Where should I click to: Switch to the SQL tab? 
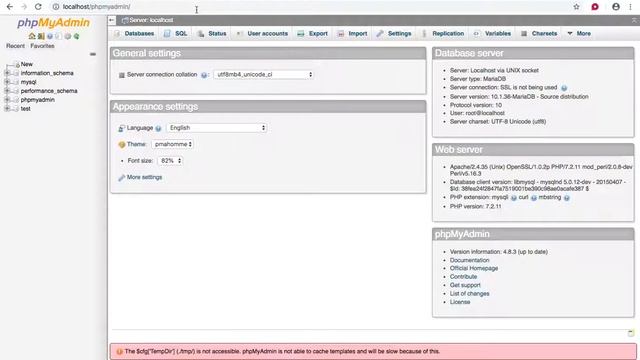click(x=176, y=33)
